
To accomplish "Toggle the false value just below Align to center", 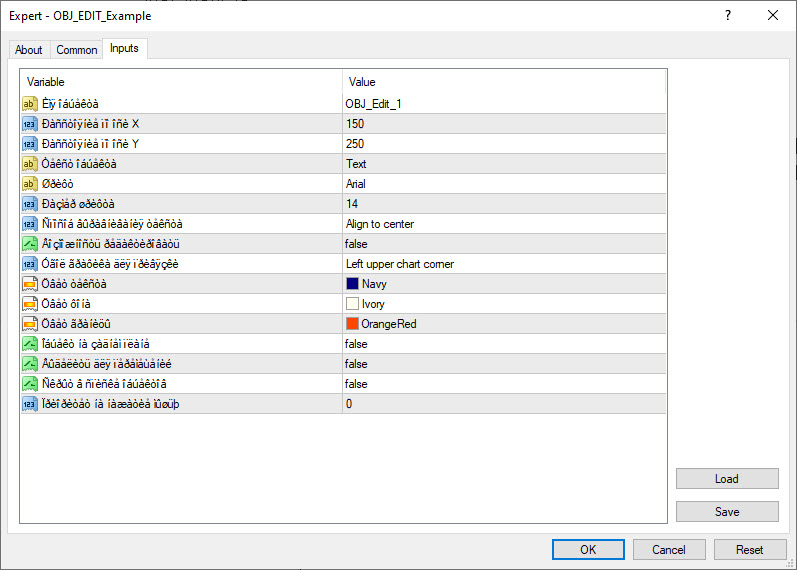I will [x=357, y=244].
